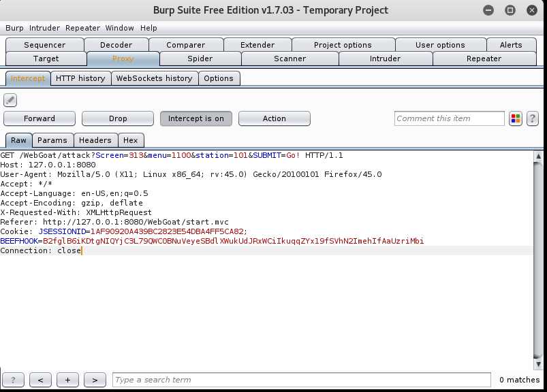547x392 pixels.
Task: Switch to the Repeater tool tab
Action: click(x=484, y=59)
